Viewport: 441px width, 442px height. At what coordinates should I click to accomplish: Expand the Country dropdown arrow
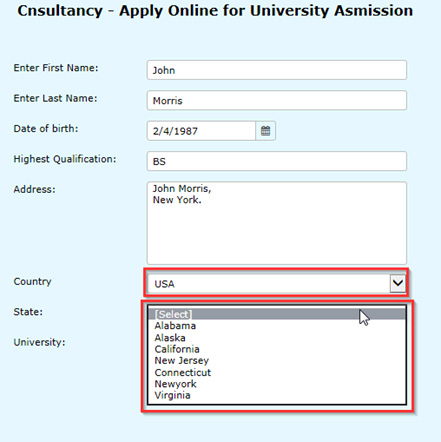pyautogui.click(x=398, y=283)
